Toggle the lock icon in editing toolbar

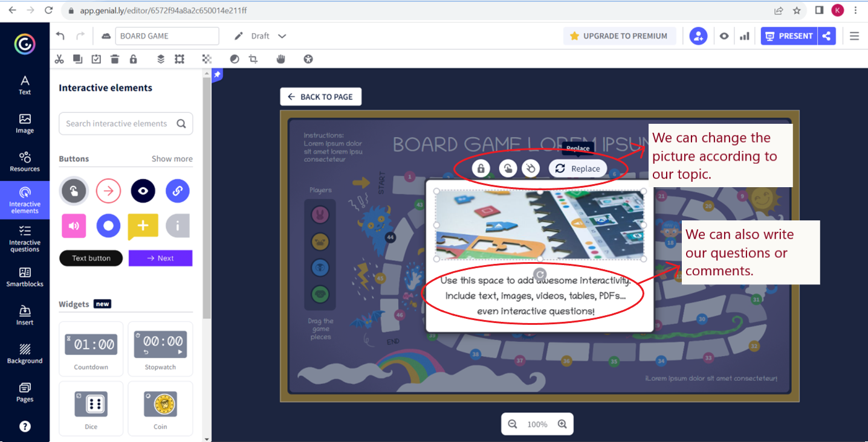click(x=133, y=59)
